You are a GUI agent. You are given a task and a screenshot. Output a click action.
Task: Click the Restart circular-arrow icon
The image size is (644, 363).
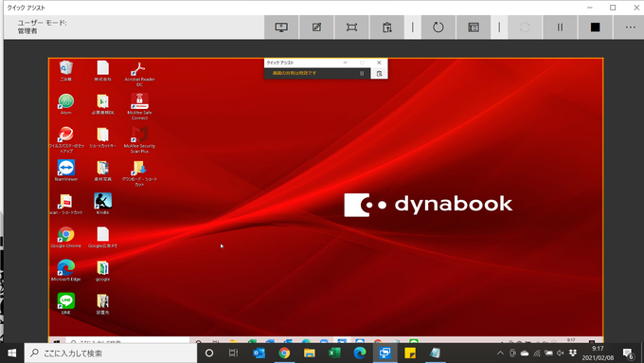point(438,27)
